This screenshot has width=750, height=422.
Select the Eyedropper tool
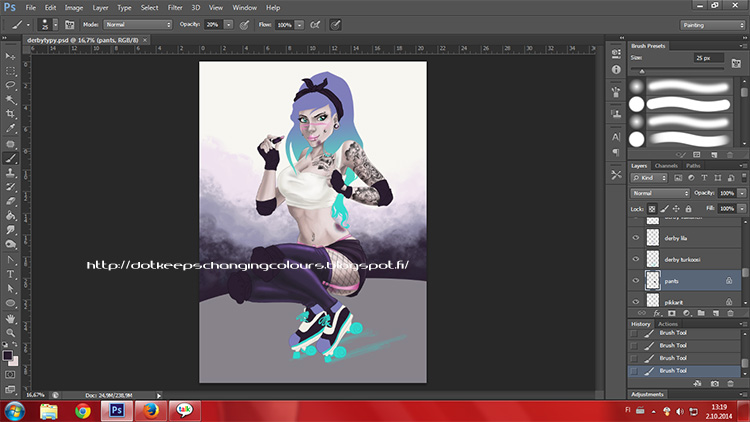pyautogui.click(x=10, y=128)
